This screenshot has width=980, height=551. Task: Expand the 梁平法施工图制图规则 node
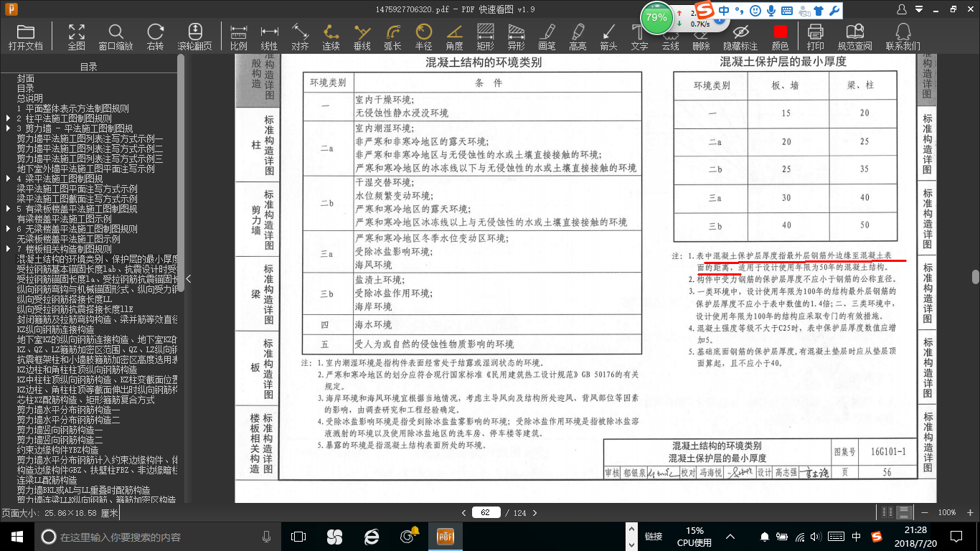pos(8,179)
